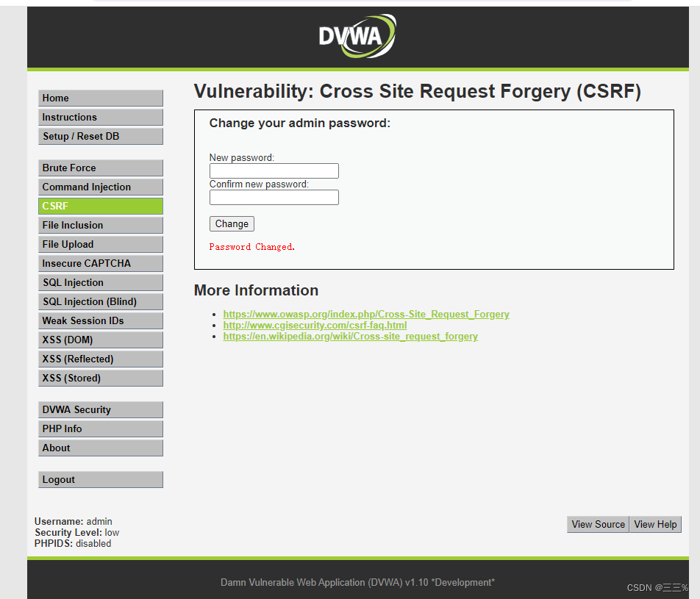Open Insecure CAPTCHA section
This screenshot has height=599, width=700.
point(101,264)
